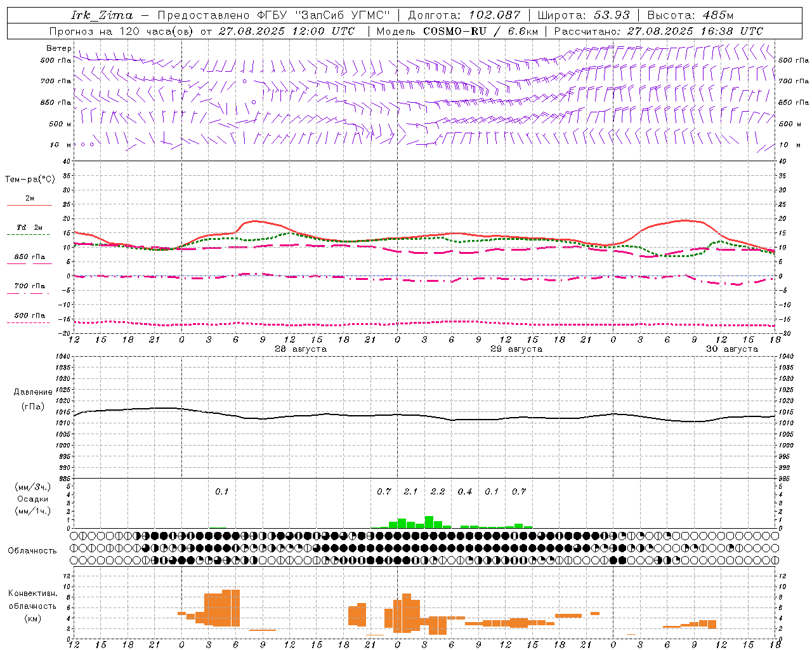This screenshot has width=812, height=650.
Task: Select the 30 августа date label
Action: pyautogui.click(x=732, y=349)
